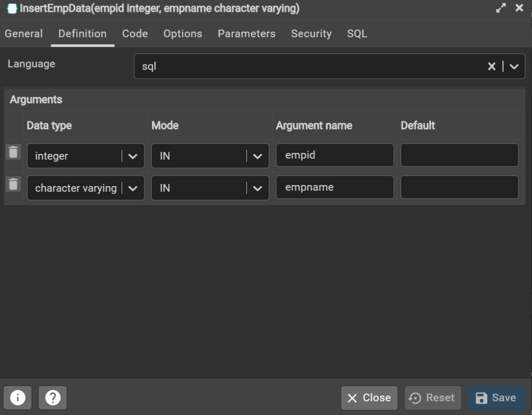Clear the sql language using the X icon
The height and width of the screenshot is (415, 532).
(493, 66)
